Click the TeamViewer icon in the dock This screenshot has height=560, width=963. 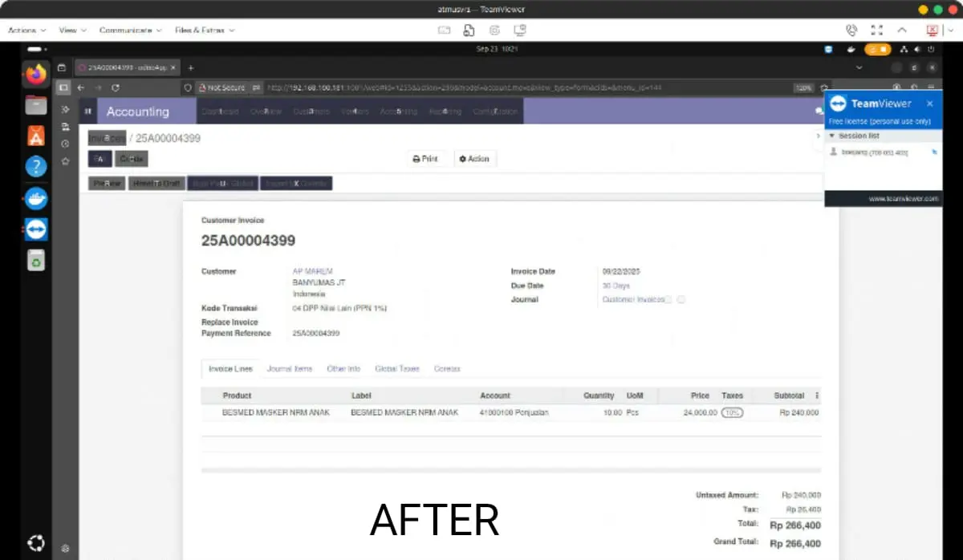point(36,229)
